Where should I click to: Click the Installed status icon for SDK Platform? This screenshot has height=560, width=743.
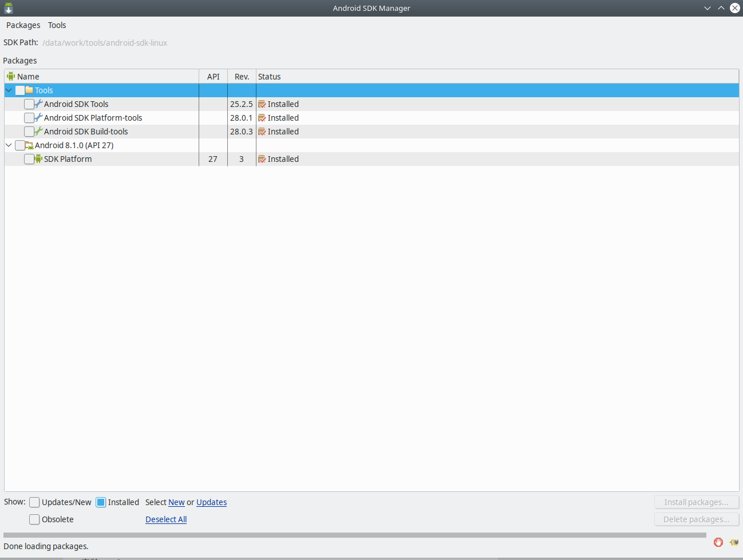262,159
